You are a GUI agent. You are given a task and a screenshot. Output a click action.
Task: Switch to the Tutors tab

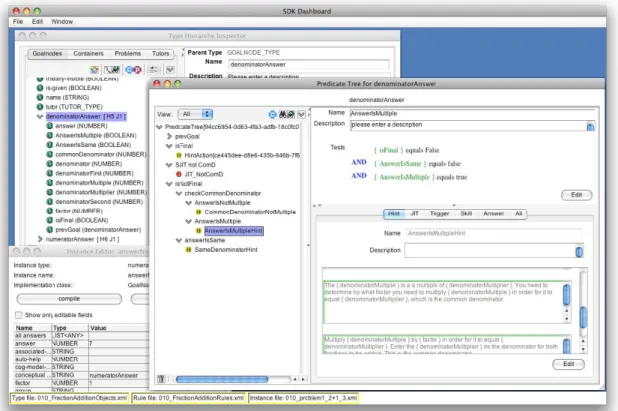160,54
